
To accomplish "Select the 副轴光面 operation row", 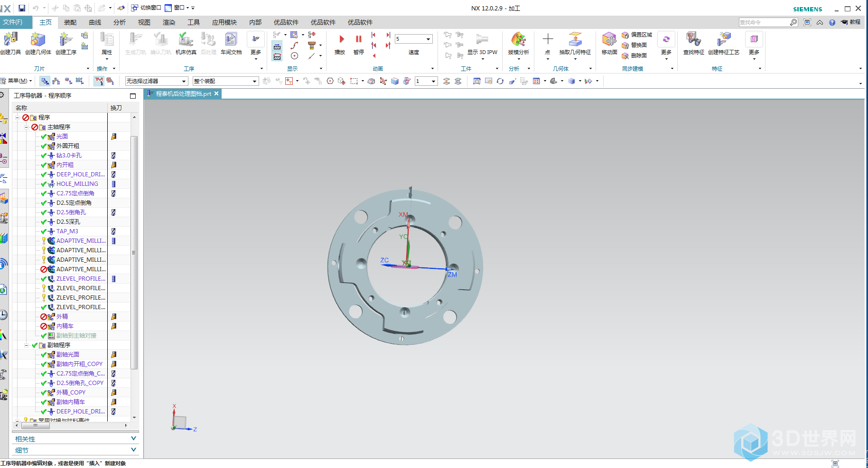I will coord(68,354).
